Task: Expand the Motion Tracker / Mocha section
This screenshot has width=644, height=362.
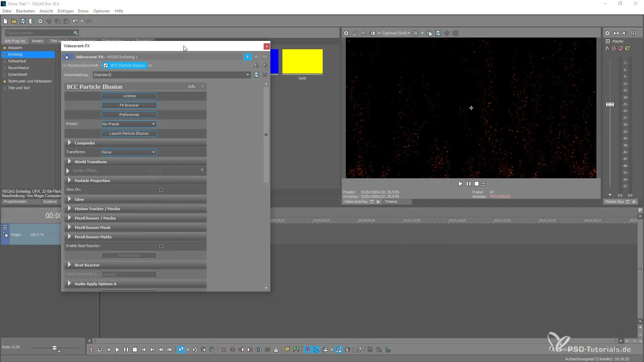Action: pos(69,208)
